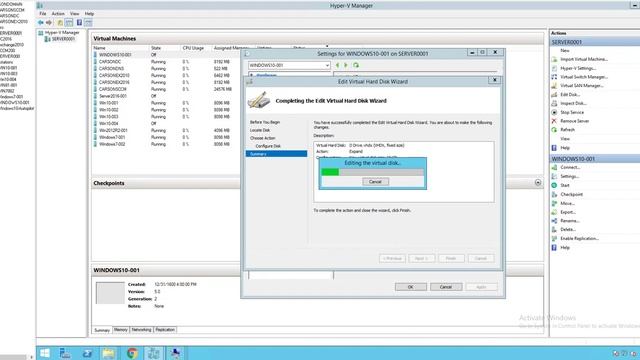Select the Configure Disk wizard step

tap(268, 146)
